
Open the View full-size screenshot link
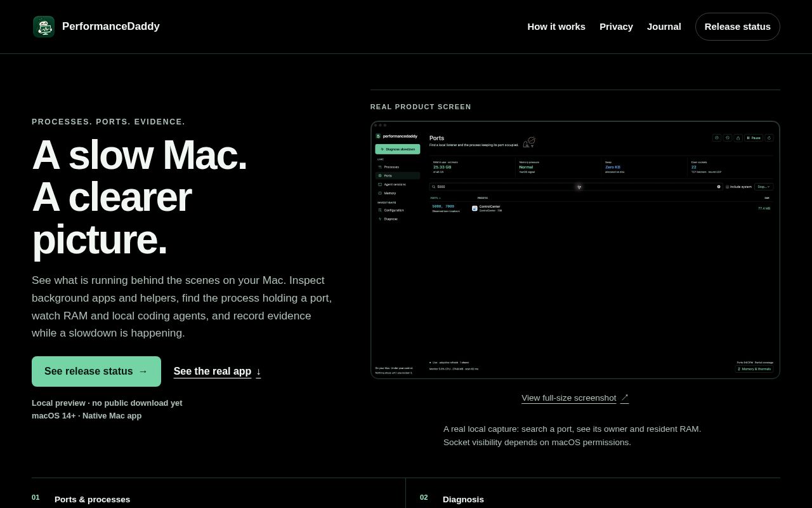(x=575, y=398)
